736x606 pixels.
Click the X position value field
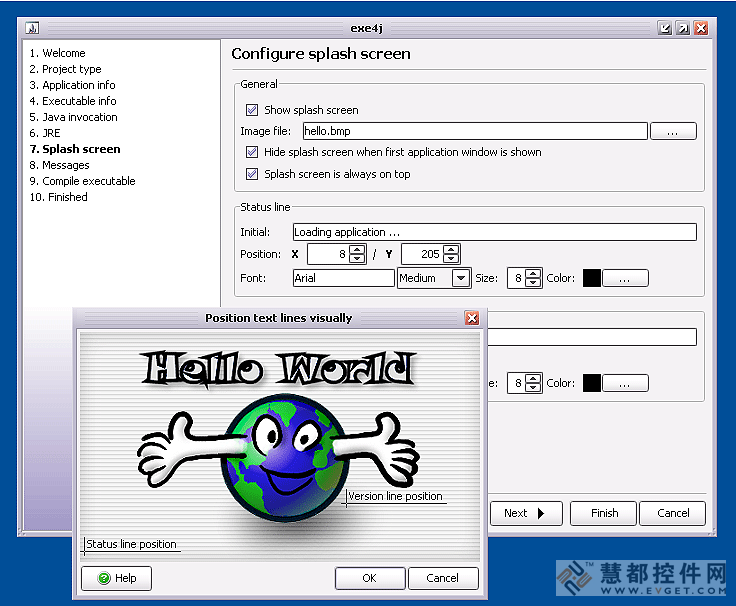coord(329,254)
